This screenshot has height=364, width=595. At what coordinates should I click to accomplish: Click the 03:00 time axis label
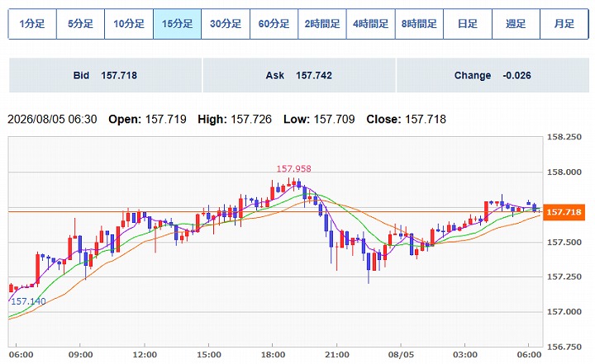tap(465, 355)
